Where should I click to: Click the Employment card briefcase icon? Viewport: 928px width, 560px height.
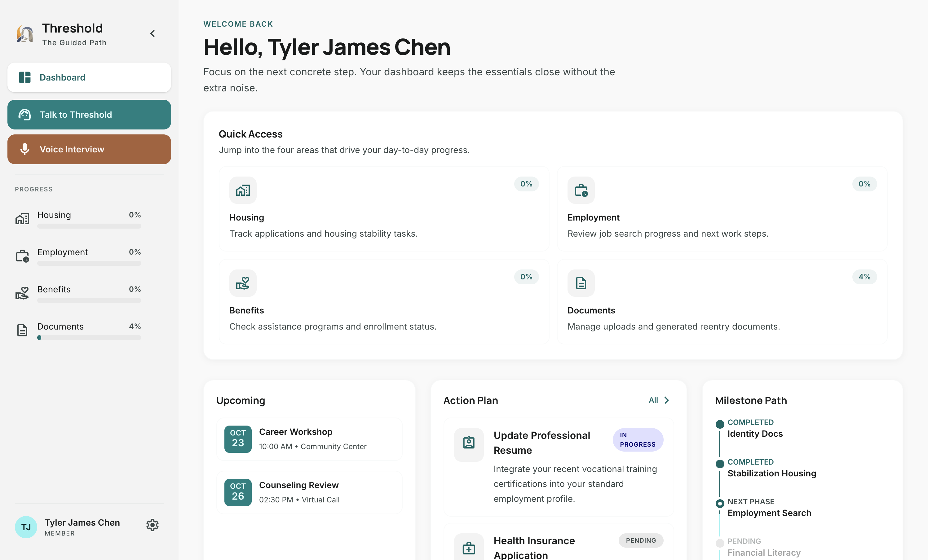581,190
